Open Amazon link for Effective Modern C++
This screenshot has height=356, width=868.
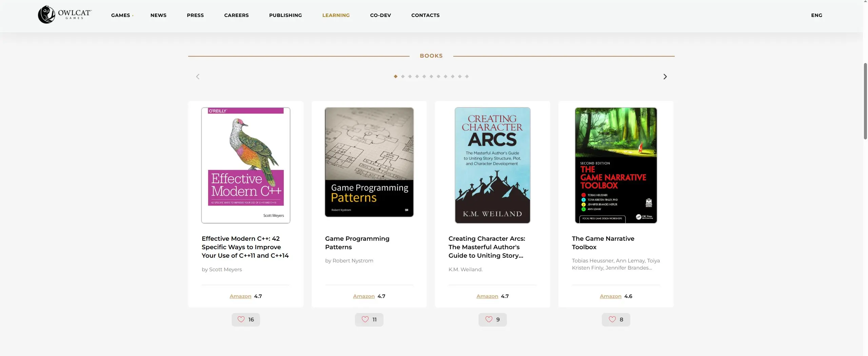tap(240, 296)
